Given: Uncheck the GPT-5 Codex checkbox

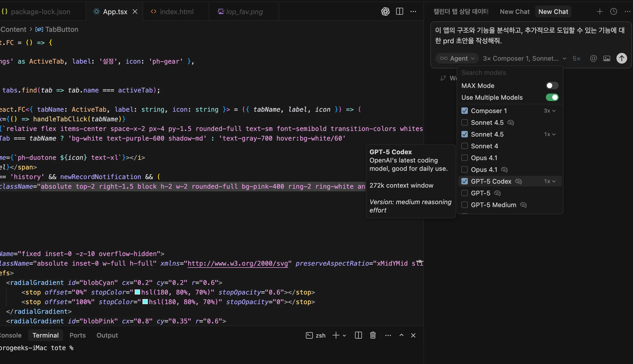Looking at the screenshot, I should 465,181.
